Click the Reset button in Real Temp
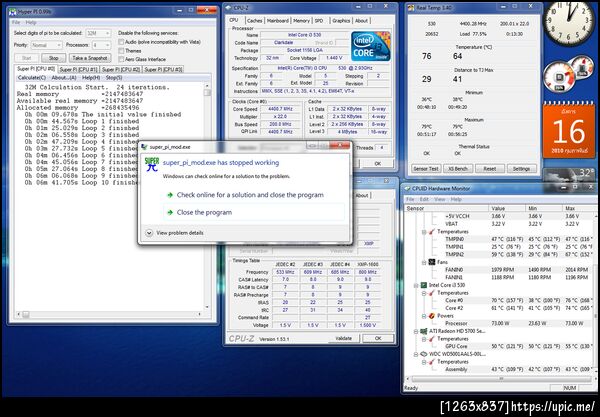The image size is (600, 417). click(489, 168)
